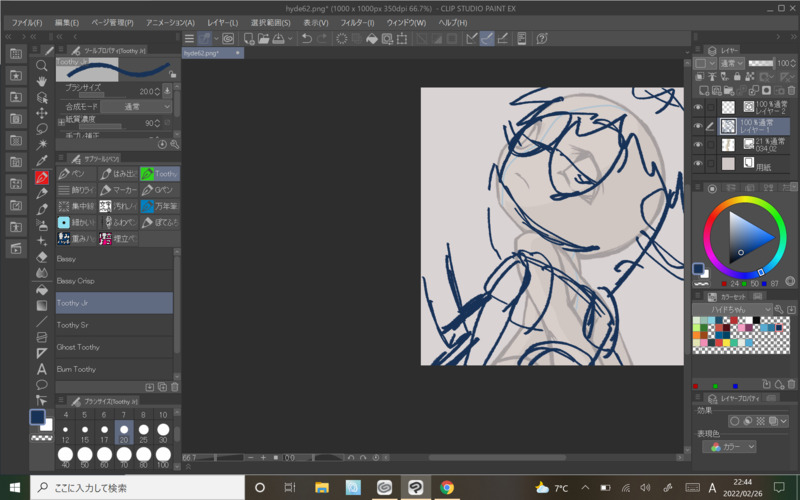Screen dimensions: 800x500
Task: Open the layer palette color dropdown
Action: click(705, 63)
